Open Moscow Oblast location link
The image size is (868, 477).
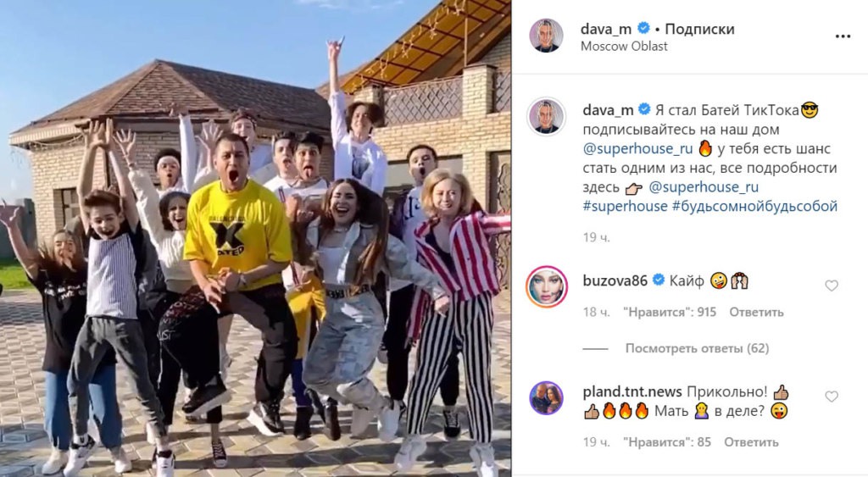[624, 47]
